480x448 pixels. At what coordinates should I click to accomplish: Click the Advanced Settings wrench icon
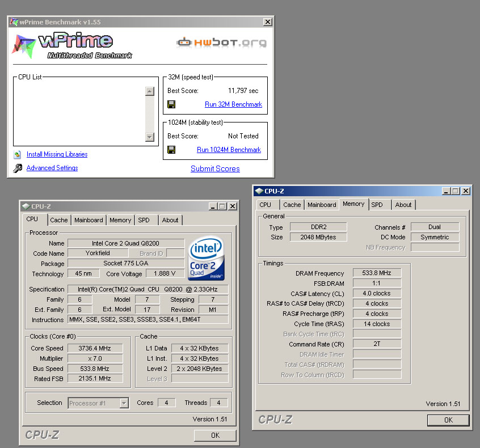pos(18,168)
